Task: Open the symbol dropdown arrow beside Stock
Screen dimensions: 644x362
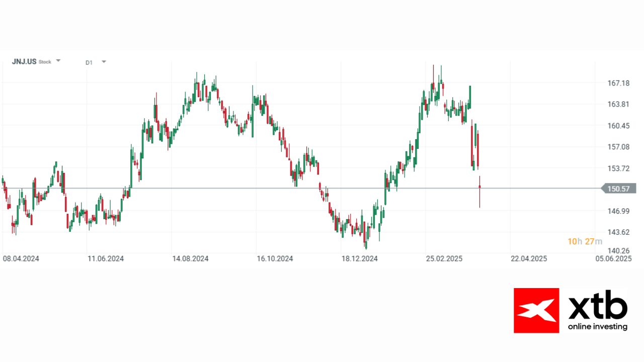Action: [x=58, y=60]
